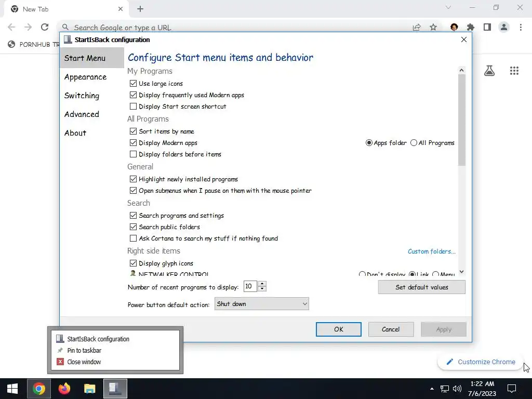Open the Chrome profile avatar
The height and width of the screenshot is (399, 532).
[504, 27]
